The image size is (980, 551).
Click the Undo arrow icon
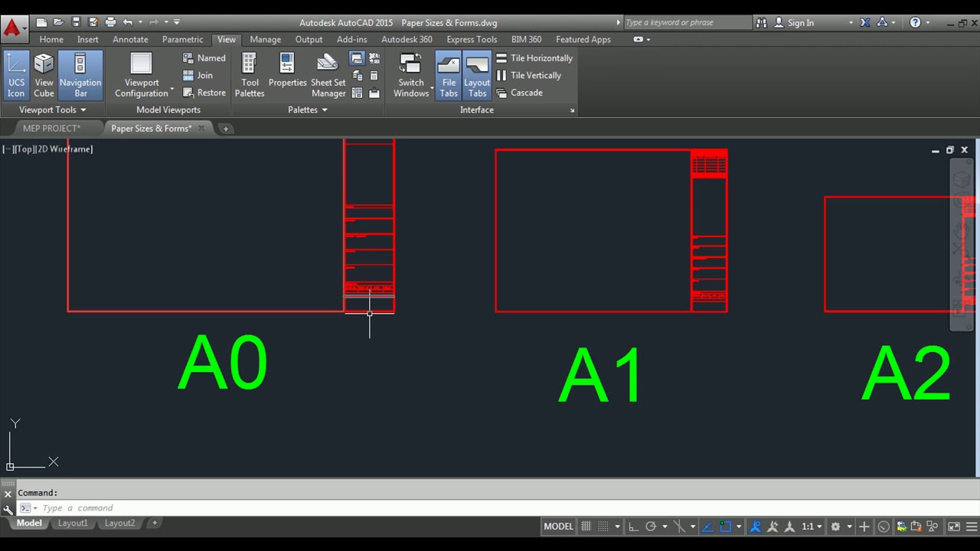[x=128, y=22]
